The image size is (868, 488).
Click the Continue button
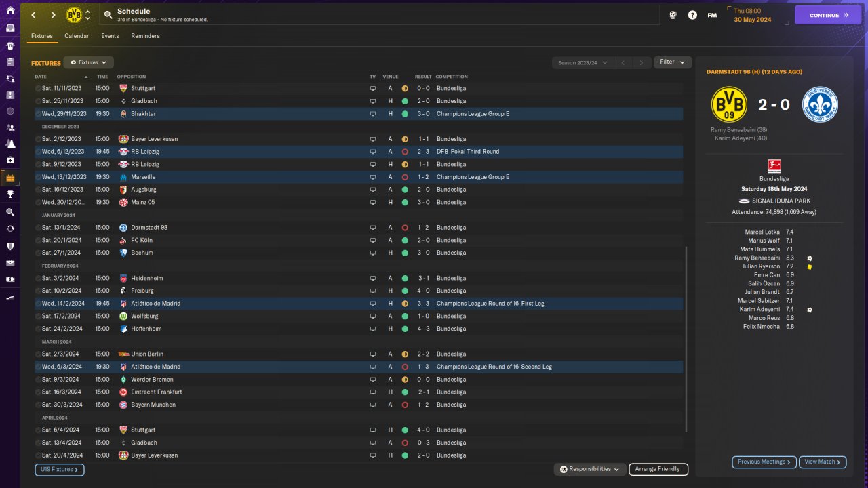[828, 15]
